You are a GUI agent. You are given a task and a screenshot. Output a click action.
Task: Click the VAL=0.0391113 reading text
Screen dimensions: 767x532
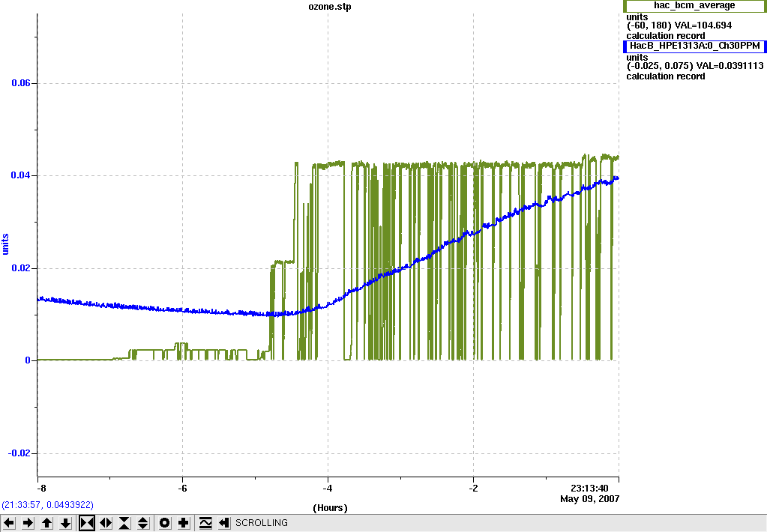click(x=730, y=65)
